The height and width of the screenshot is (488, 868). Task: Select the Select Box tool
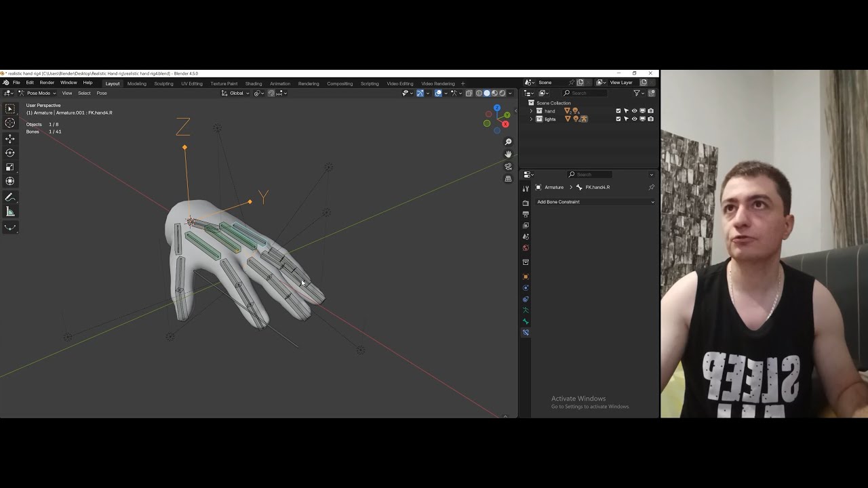tap(10, 108)
